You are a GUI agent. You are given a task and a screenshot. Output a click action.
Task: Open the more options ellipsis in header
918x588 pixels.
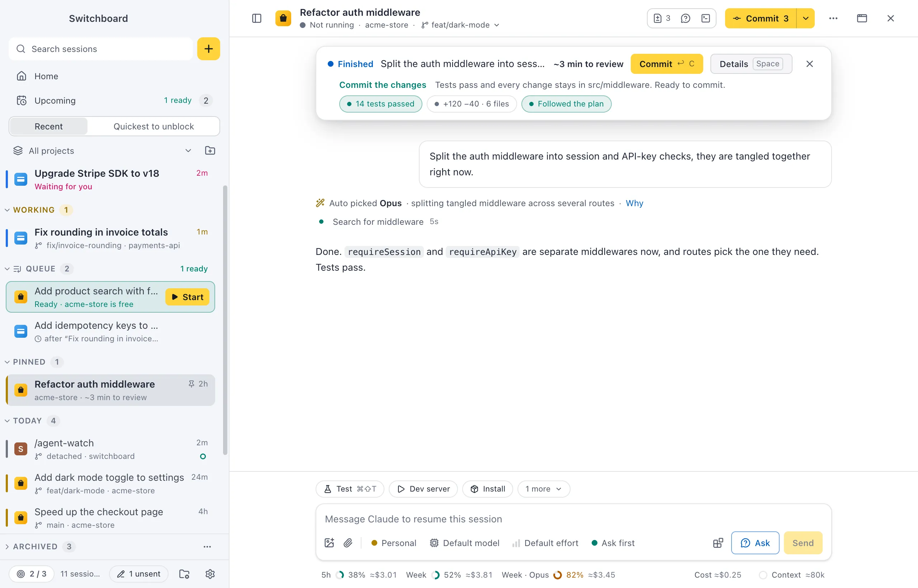(833, 18)
